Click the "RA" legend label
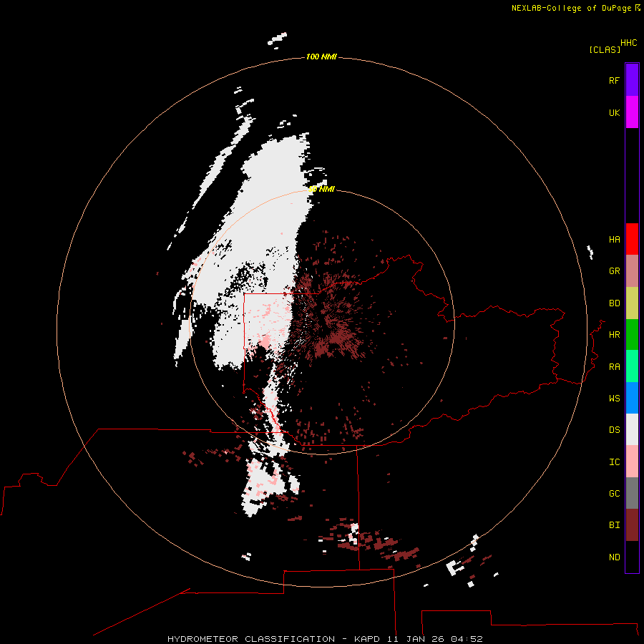The image size is (644, 644). (x=614, y=366)
